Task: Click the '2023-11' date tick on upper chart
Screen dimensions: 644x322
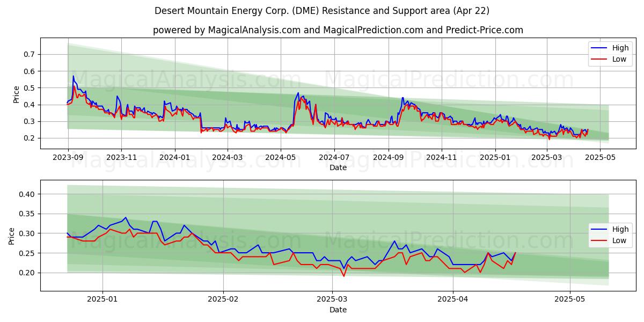Action: pos(121,158)
